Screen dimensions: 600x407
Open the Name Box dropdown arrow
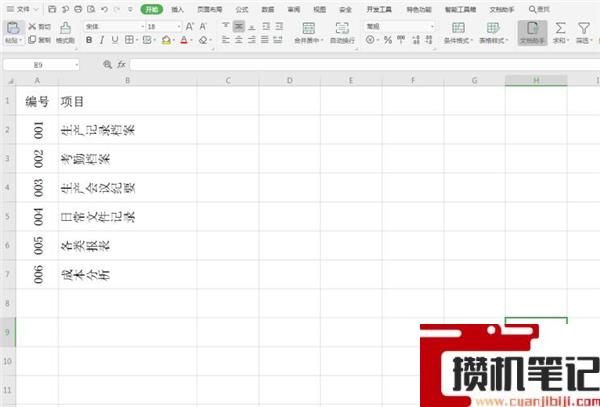[x=77, y=65]
